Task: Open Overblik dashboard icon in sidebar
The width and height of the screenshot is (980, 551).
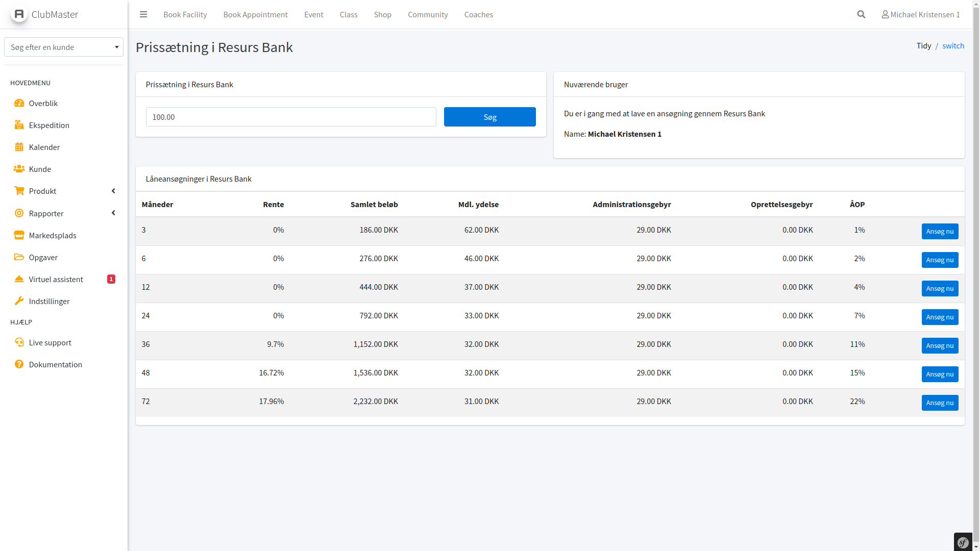Action: [19, 103]
